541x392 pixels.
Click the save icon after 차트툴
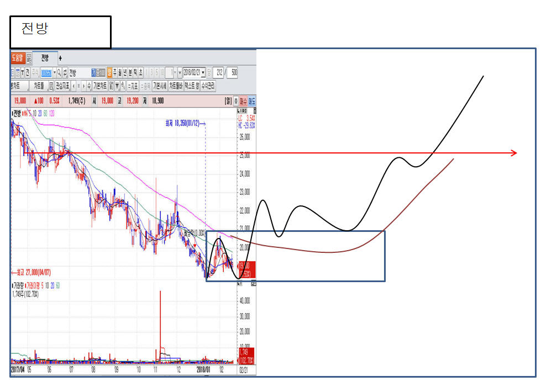51,86
